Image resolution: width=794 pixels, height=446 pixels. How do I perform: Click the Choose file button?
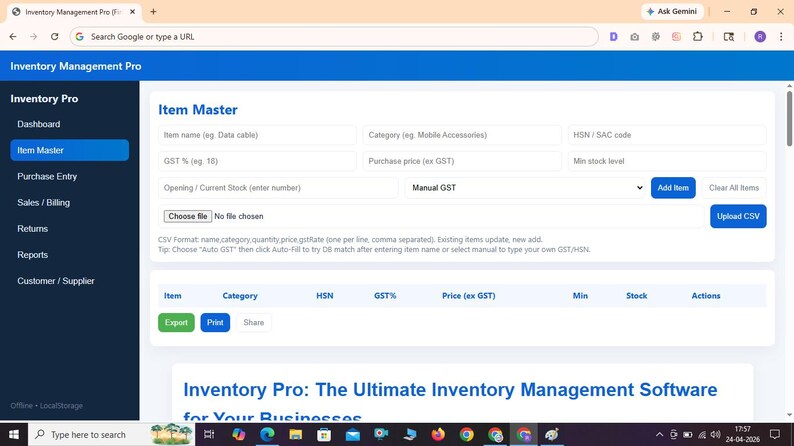coord(187,216)
